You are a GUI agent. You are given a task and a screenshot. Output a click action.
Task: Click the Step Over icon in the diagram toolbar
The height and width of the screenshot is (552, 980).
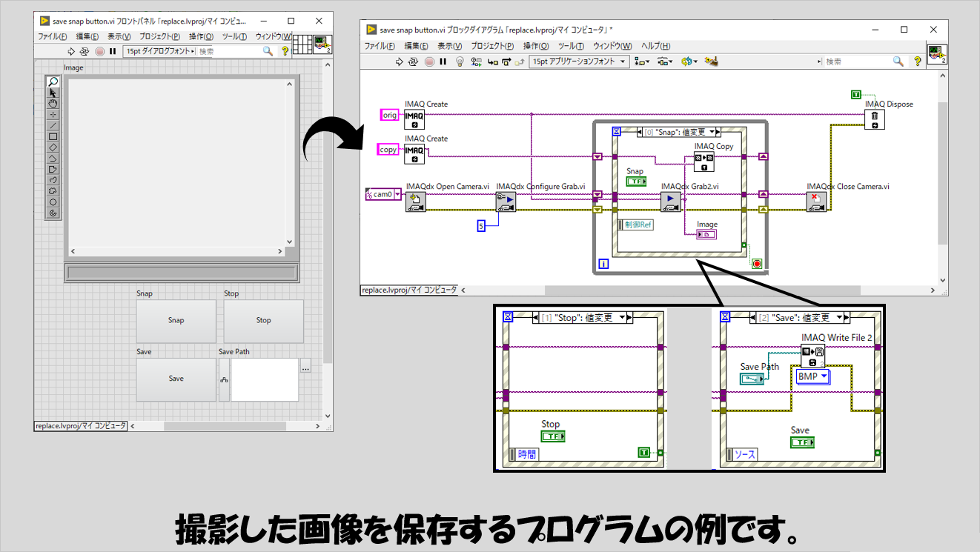[x=506, y=61]
